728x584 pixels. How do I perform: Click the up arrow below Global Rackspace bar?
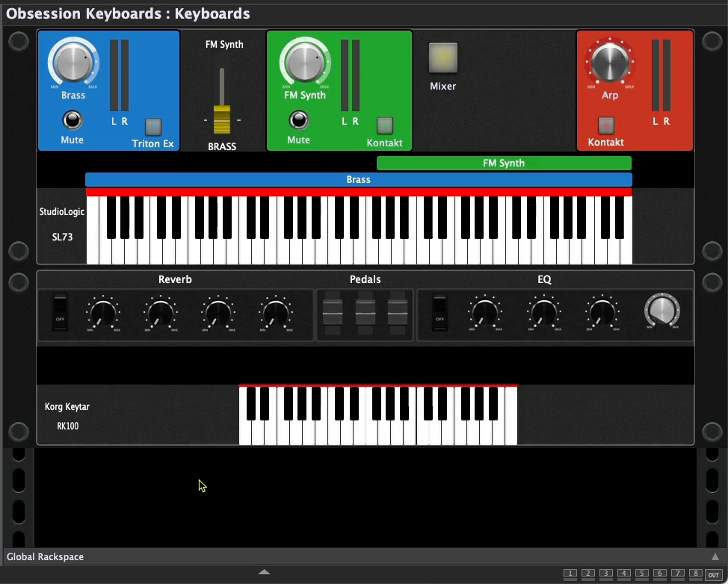pyautogui.click(x=263, y=572)
